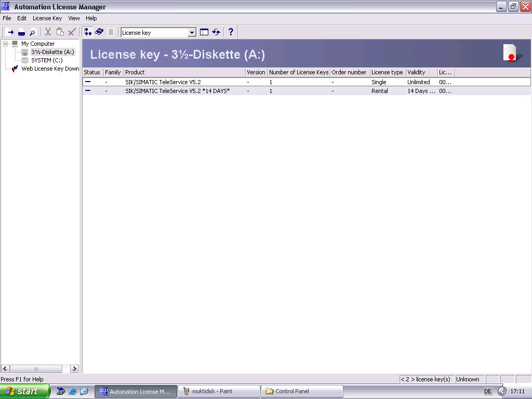Click the paste toolbar icon
Screen dimensions: 532x399
(60, 32)
